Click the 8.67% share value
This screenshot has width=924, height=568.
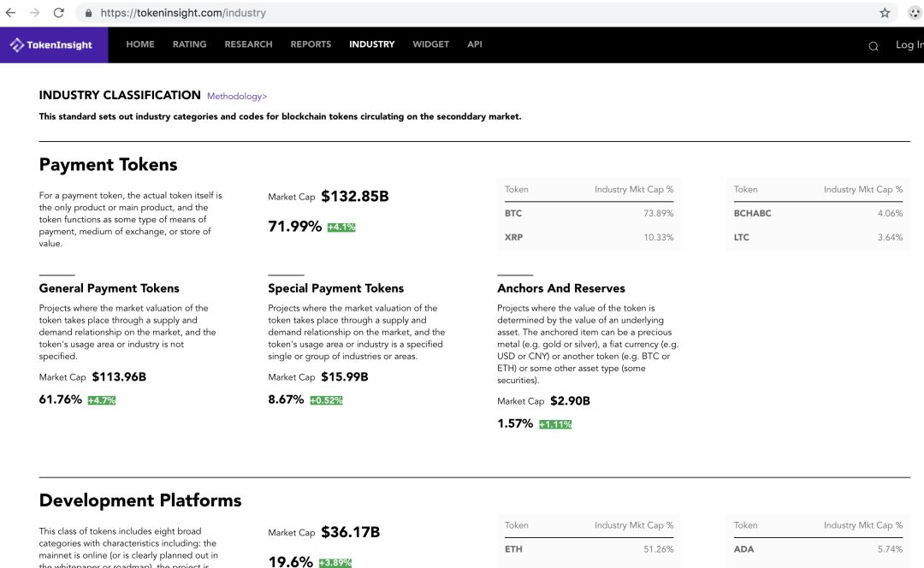(286, 399)
